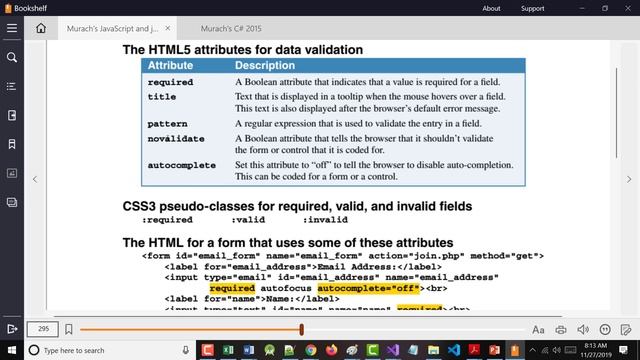Open the figures icon in sidebar
640x360 pixels.
click(x=12, y=173)
